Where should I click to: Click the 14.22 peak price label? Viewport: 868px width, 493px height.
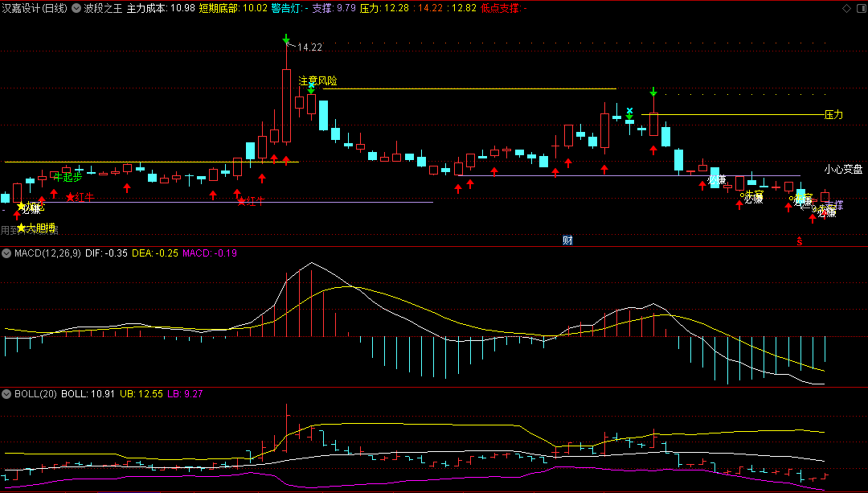coord(309,47)
